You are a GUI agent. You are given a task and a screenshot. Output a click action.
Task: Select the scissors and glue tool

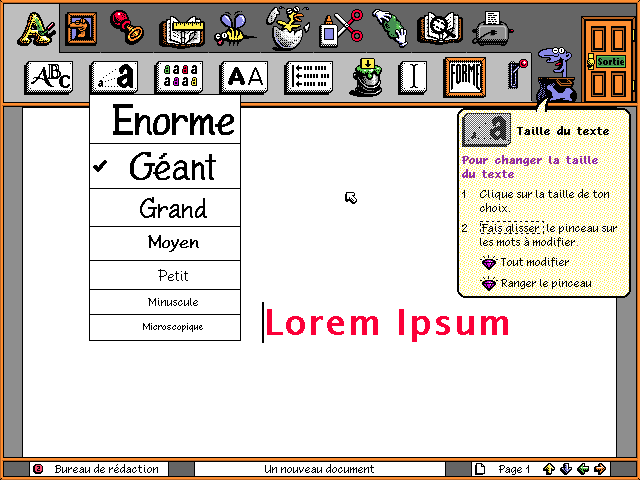point(341,28)
